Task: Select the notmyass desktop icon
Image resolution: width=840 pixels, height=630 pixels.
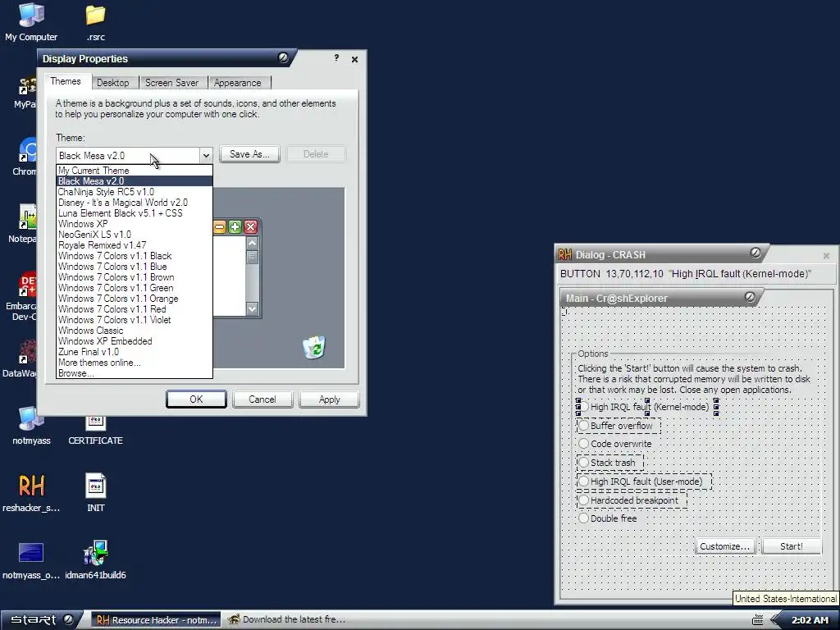Action: (31, 426)
